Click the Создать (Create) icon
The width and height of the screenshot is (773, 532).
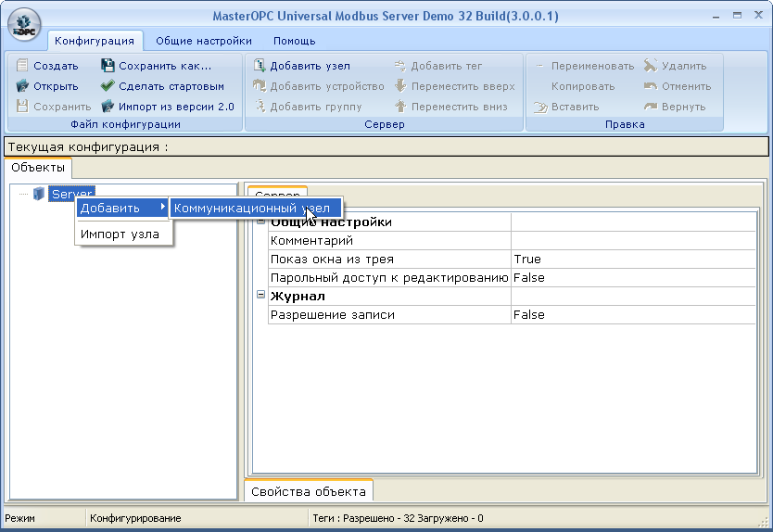(21, 65)
